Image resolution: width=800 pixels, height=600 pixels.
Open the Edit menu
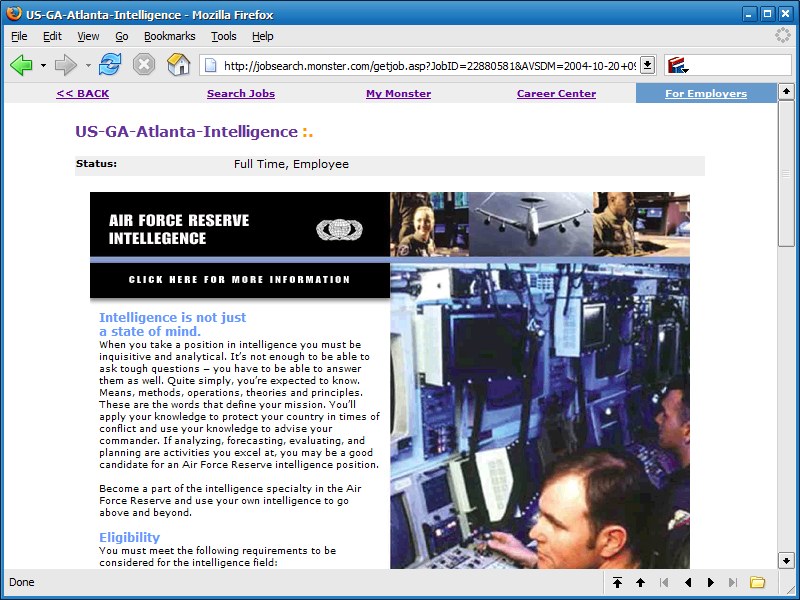(52, 36)
